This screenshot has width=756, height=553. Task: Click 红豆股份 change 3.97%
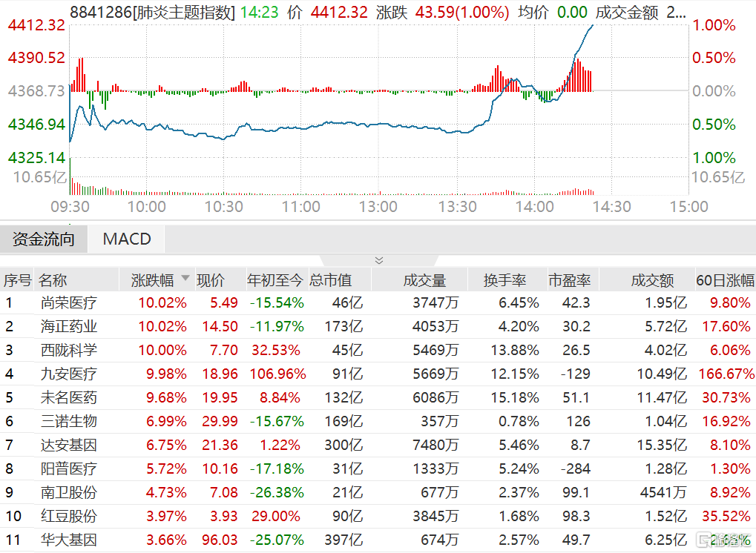166,517
